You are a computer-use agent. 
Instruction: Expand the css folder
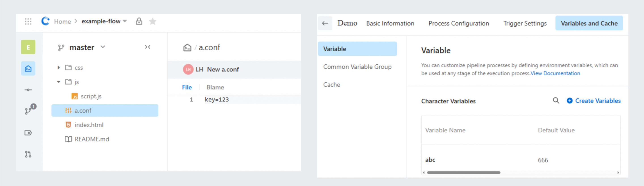tap(59, 68)
